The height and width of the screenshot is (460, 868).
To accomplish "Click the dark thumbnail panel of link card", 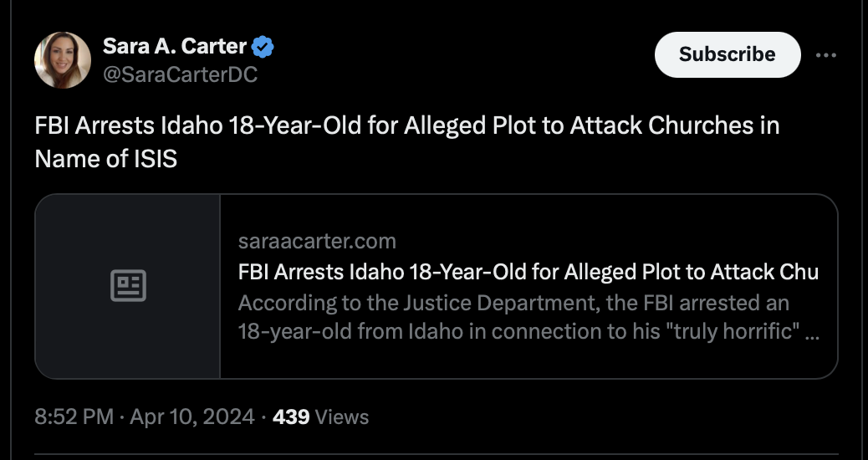I will (128, 286).
